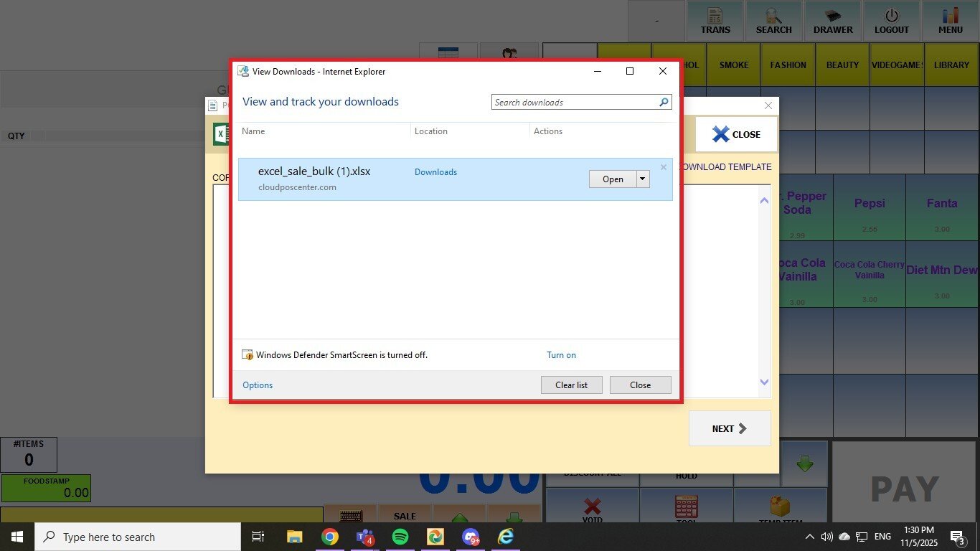Turn on Windows Defender SmartScreen
This screenshot has height=551, width=980.
[x=561, y=355]
